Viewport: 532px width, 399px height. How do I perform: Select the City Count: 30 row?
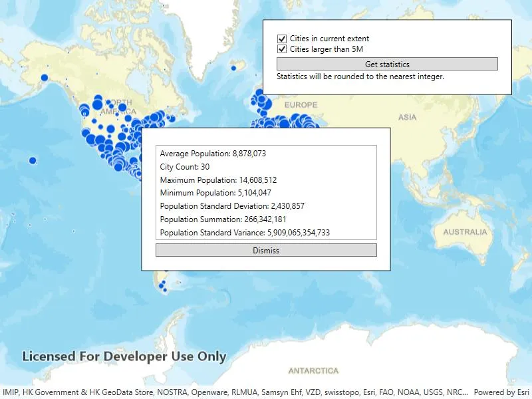pyautogui.click(x=266, y=167)
